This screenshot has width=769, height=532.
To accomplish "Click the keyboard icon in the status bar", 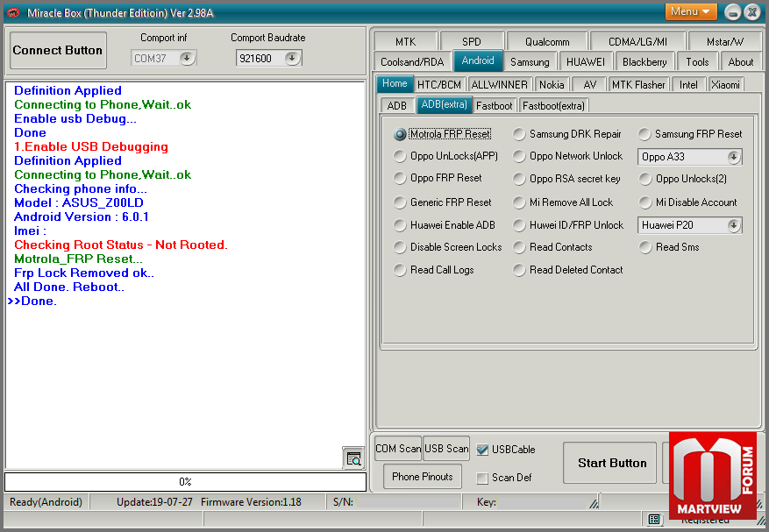I will coord(654,520).
